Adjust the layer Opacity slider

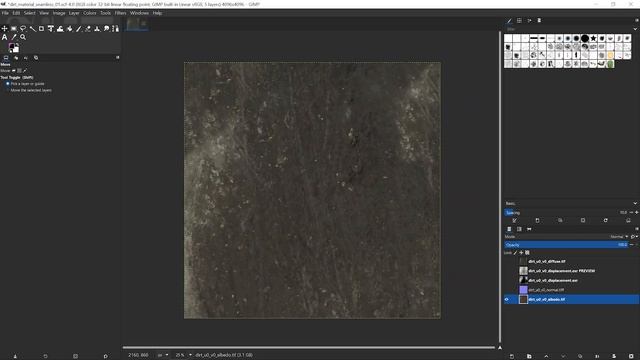pyautogui.click(x=566, y=245)
